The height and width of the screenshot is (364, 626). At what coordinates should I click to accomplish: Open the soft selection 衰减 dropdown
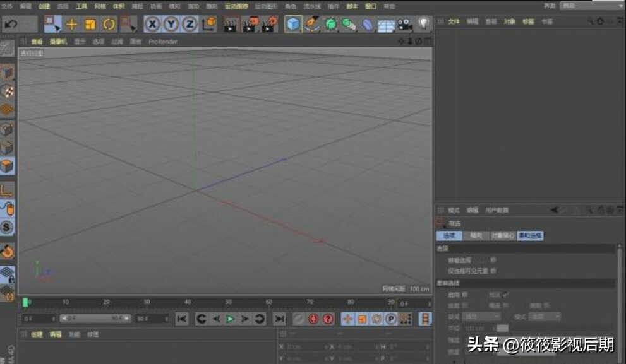pos(481,317)
